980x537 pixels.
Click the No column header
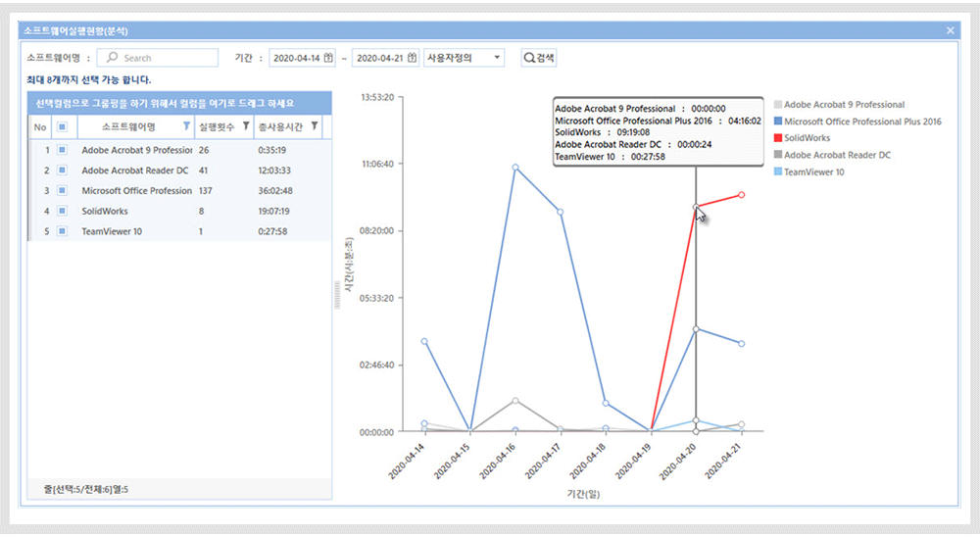40,127
